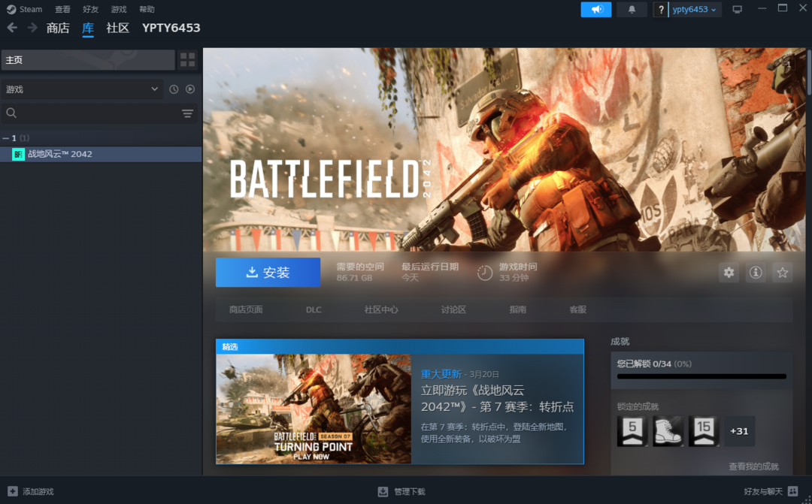Go back with the left arrow

point(12,28)
